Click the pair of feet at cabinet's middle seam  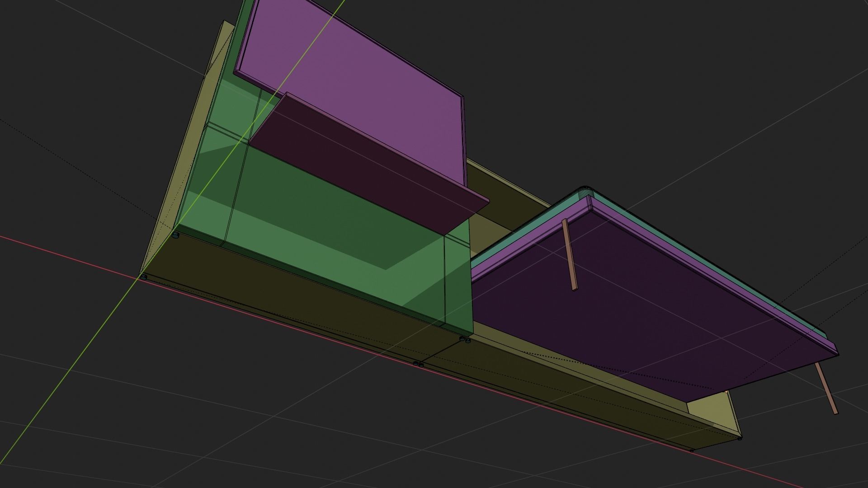418,364
